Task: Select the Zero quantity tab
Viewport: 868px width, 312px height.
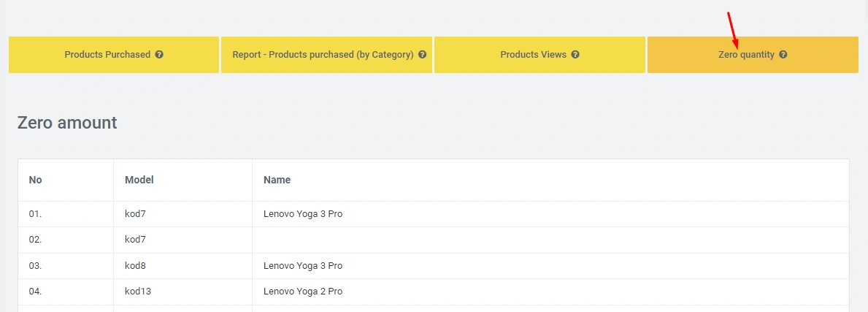Action: [745, 55]
